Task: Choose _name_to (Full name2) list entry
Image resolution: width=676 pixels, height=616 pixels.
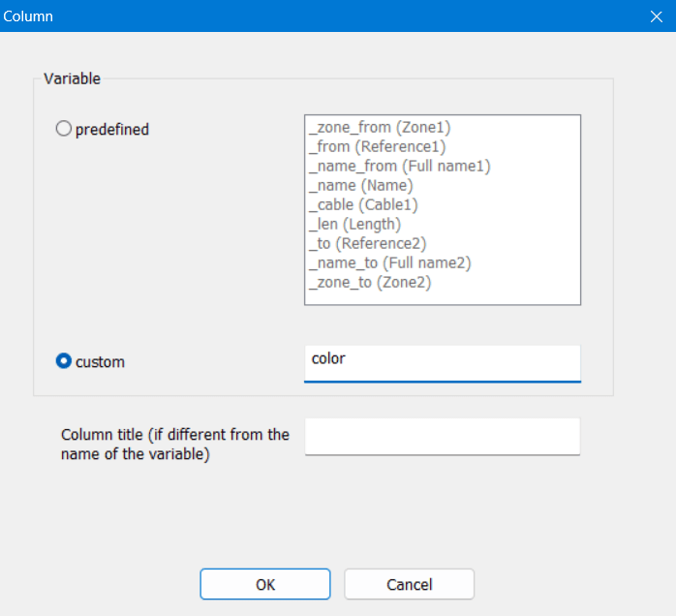Action: click(389, 263)
